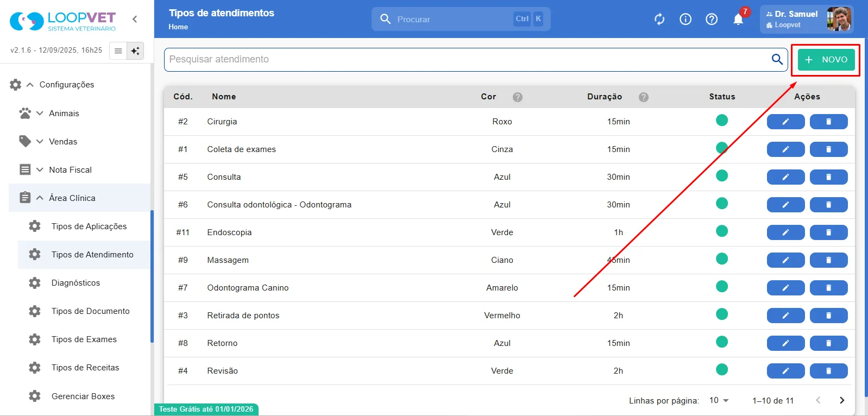
Task: Click the green NOVO button
Action: click(x=826, y=60)
